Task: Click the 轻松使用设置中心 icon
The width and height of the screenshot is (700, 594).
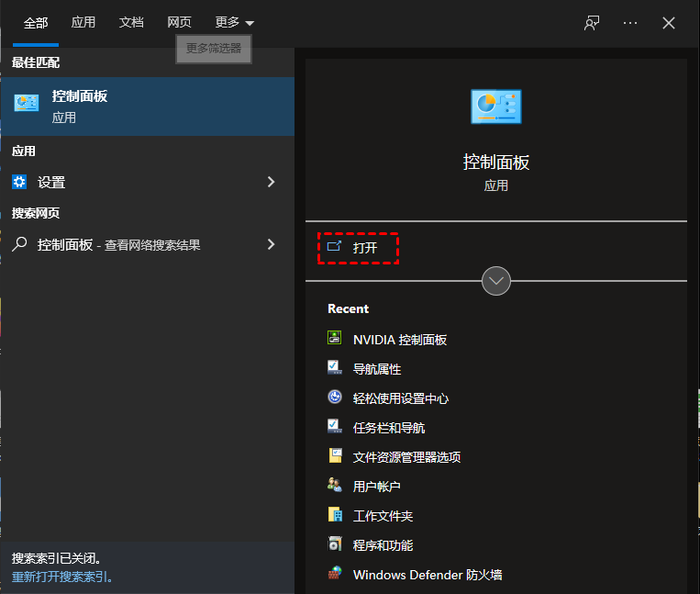Action: (335, 398)
